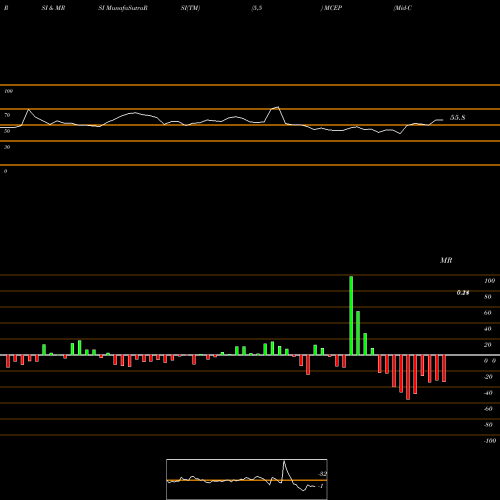
Task: Click the MR heading above histogram
Action: click(446, 260)
